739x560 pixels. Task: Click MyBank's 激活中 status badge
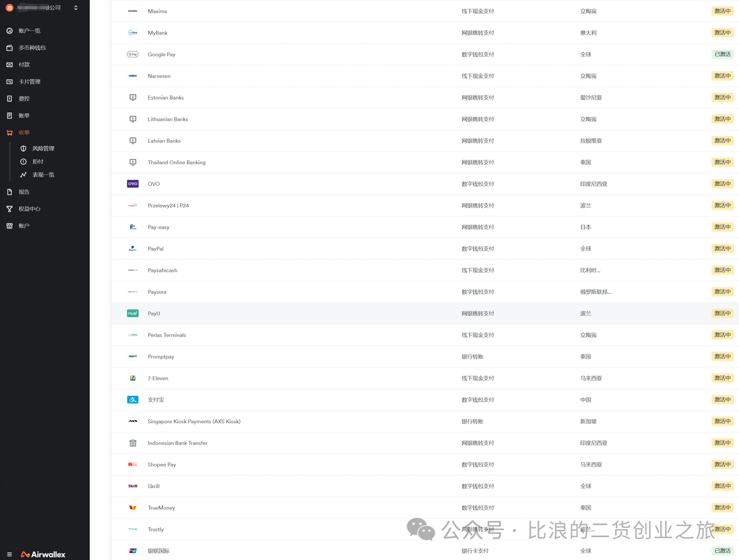pyautogui.click(x=722, y=32)
